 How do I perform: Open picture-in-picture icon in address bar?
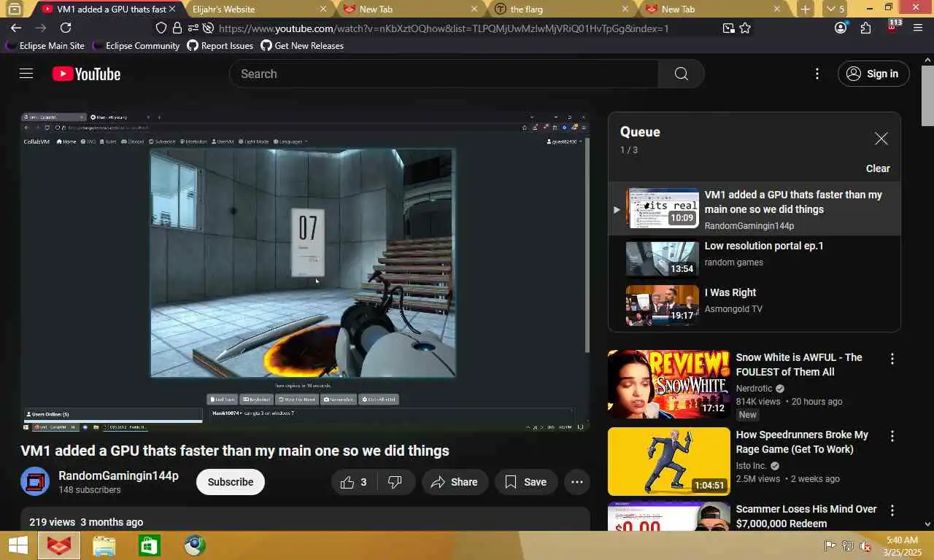(x=728, y=28)
